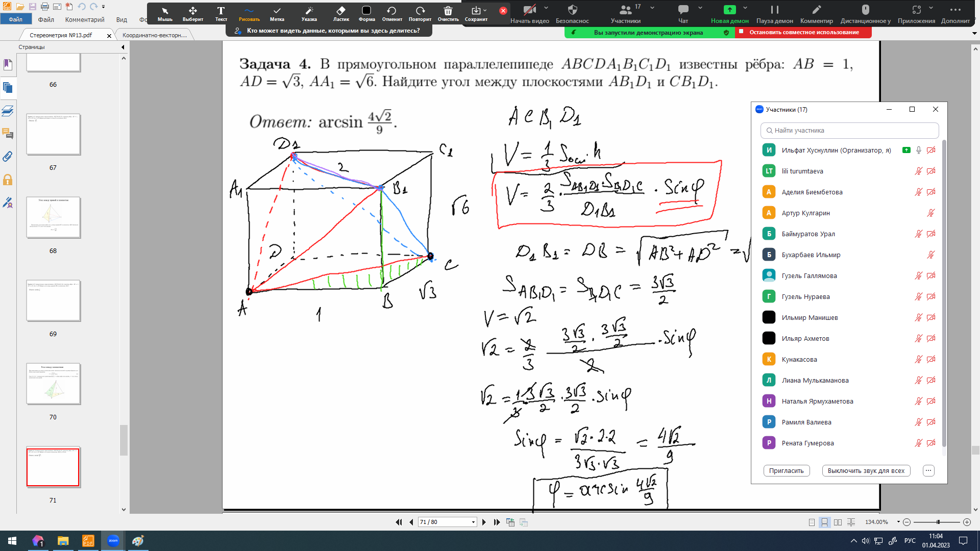Open the Zoom app in the Windows taskbar
This screenshot has width=980, height=551.
113,541
